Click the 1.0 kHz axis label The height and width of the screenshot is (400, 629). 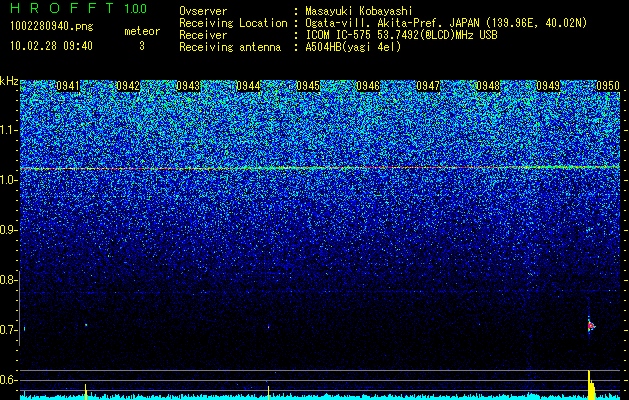[x=8, y=180]
